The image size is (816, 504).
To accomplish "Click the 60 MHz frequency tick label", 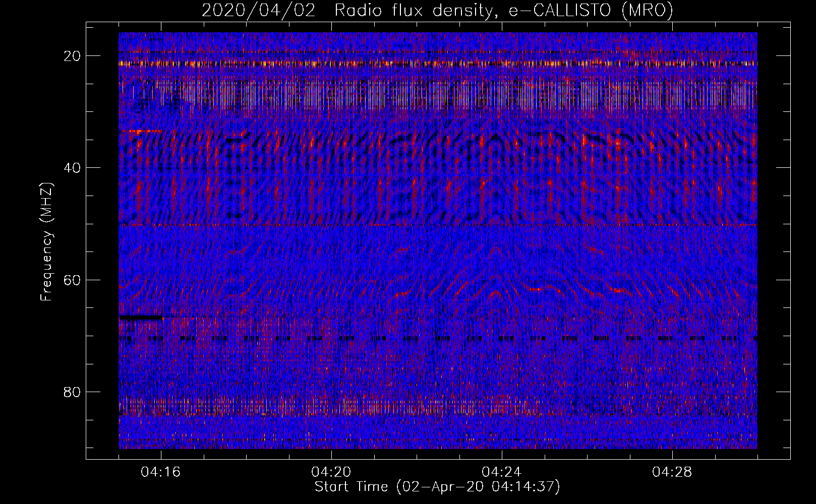I will click(x=73, y=280).
